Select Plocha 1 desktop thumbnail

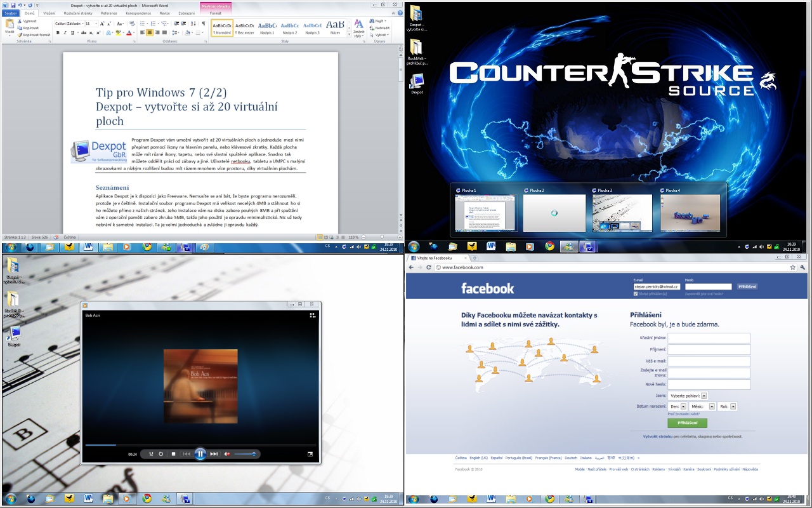[x=487, y=213]
